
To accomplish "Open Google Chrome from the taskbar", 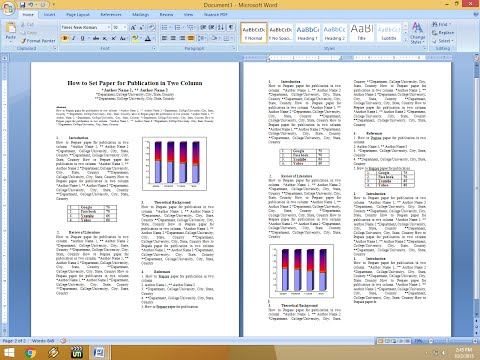I will click(30, 353).
